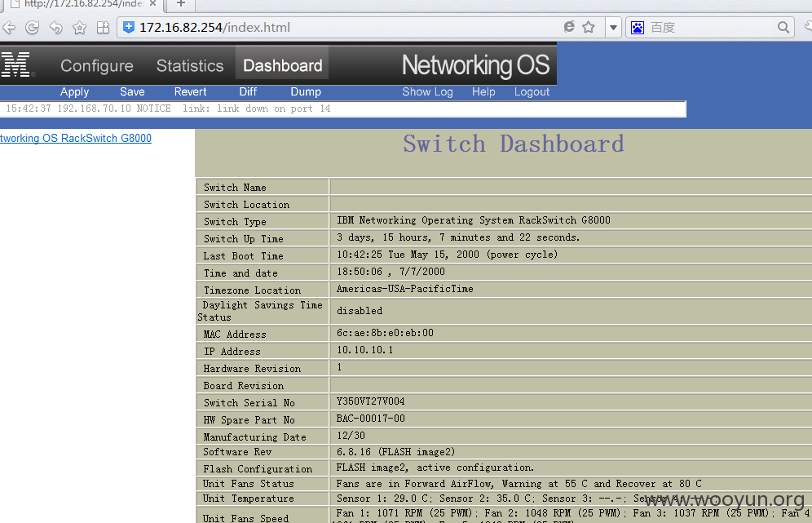Image resolution: width=812 pixels, height=523 pixels.
Task: Click the search magnifier icon
Action: [783, 28]
